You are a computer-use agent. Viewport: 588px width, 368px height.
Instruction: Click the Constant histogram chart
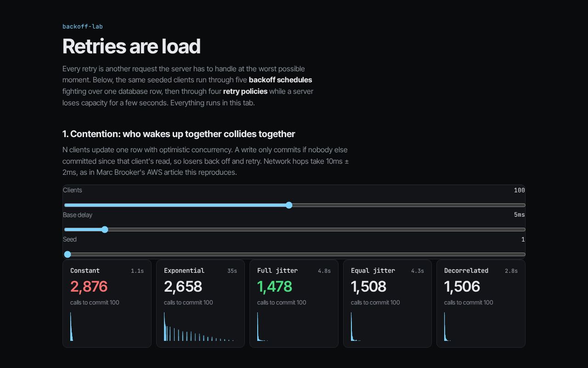tap(107, 327)
